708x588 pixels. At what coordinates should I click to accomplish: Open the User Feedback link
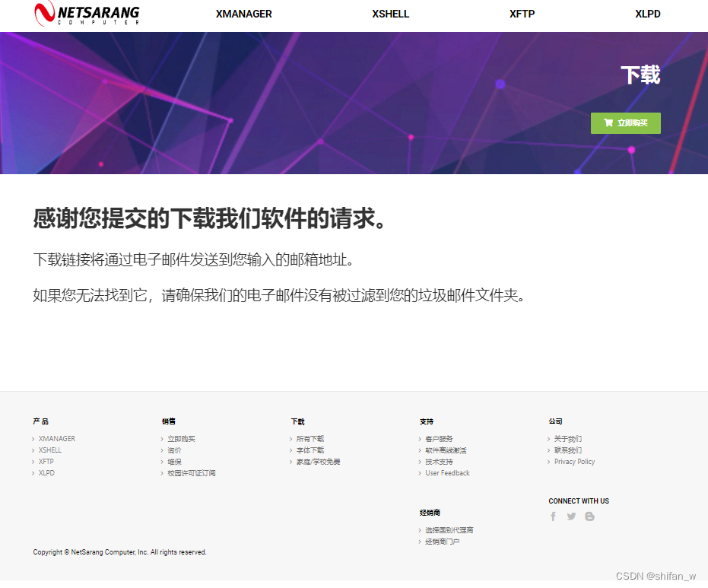click(x=447, y=473)
